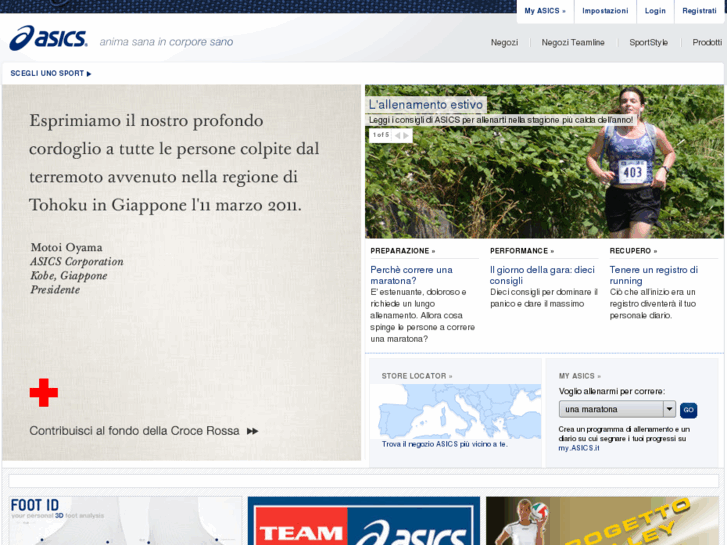Open L'allenamento estivo banner title
The image size is (727, 545).
click(426, 105)
